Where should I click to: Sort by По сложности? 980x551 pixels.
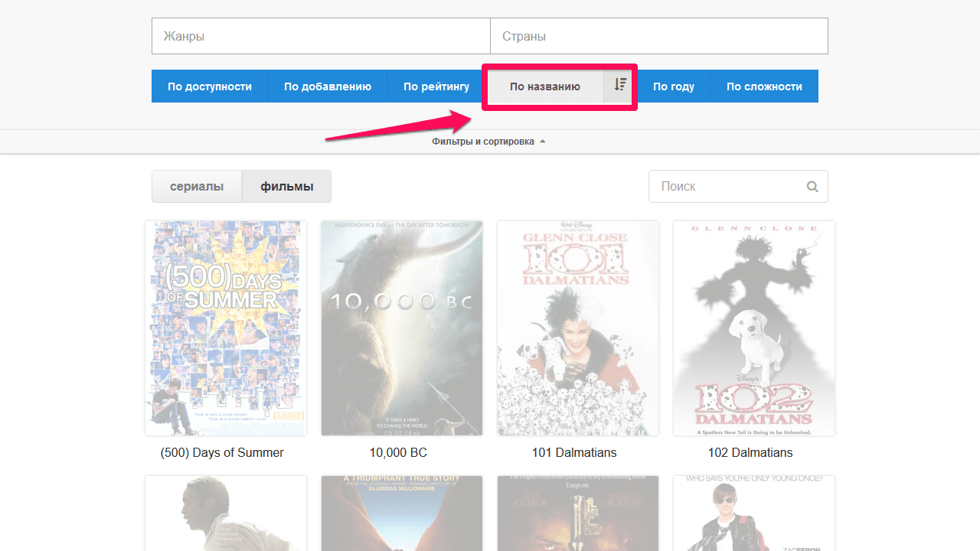764,86
